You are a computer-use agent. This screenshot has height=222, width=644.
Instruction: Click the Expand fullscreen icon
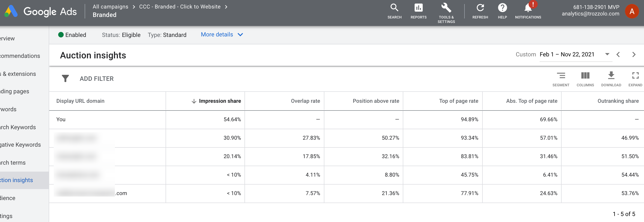pyautogui.click(x=635, y=75)
